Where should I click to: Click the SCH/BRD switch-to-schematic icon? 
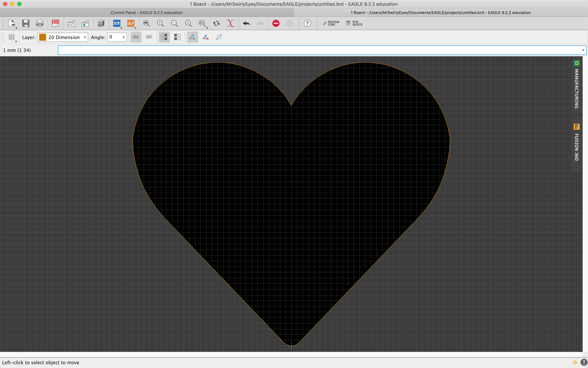coord(56,23)
